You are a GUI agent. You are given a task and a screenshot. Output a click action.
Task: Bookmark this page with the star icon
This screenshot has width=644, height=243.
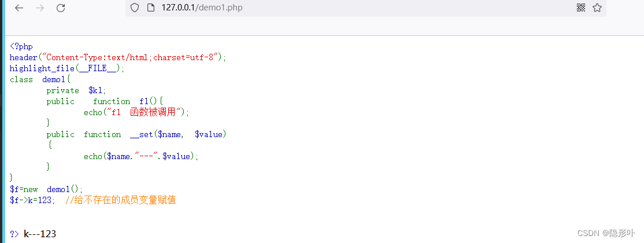point(597,8)
